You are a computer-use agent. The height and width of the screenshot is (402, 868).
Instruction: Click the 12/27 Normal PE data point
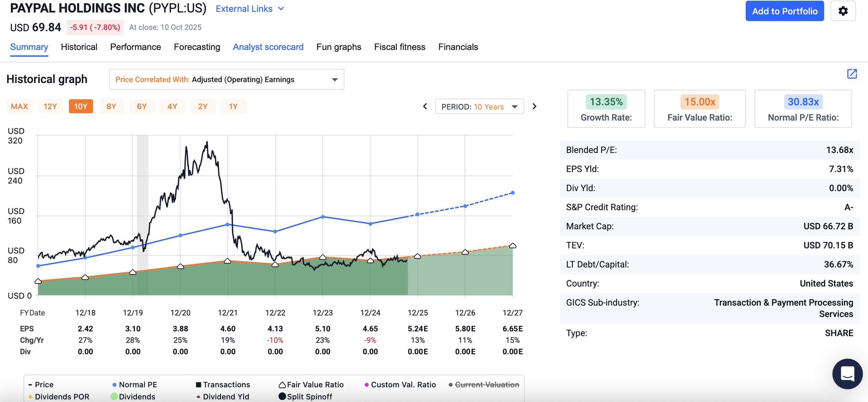(513, 193)
